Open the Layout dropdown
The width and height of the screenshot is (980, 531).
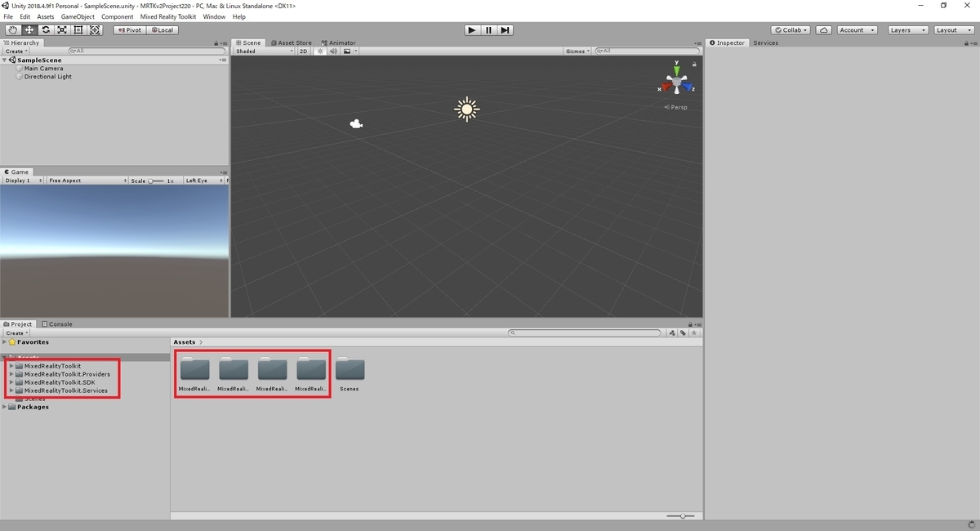pyautogui.click(x=953, y=30)
